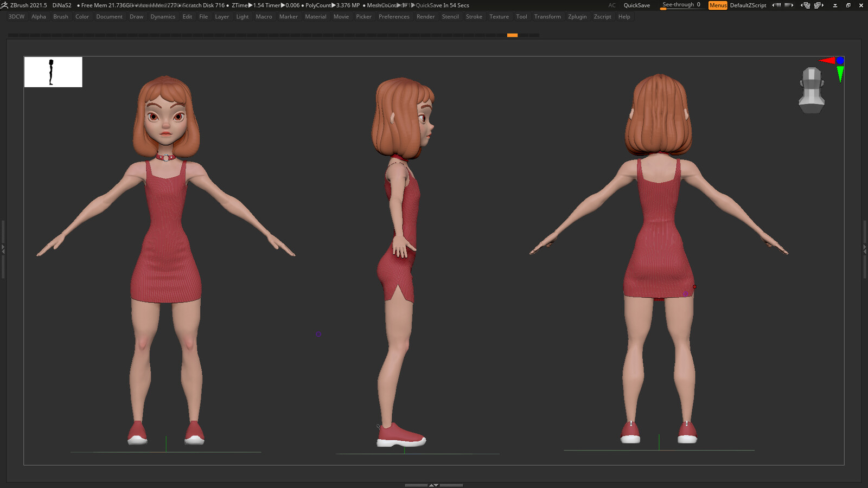Expand the bottom tray divider arrows
Screen dimensions: 868x488
pos(434,485)
